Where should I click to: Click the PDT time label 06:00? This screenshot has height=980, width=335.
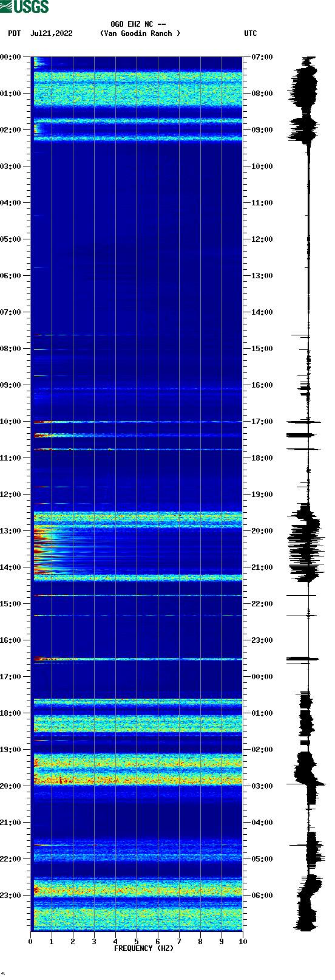10,276
